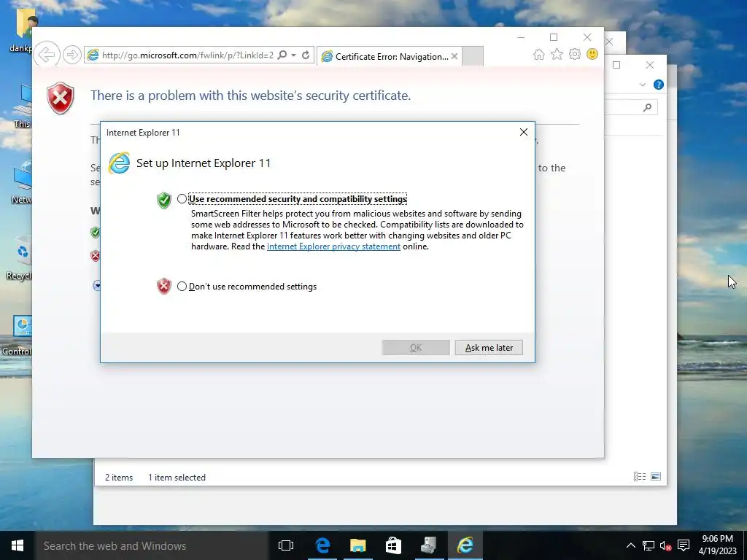Open the Store from the taskbar
The image size is (747, 560).
tap(393, 545)
